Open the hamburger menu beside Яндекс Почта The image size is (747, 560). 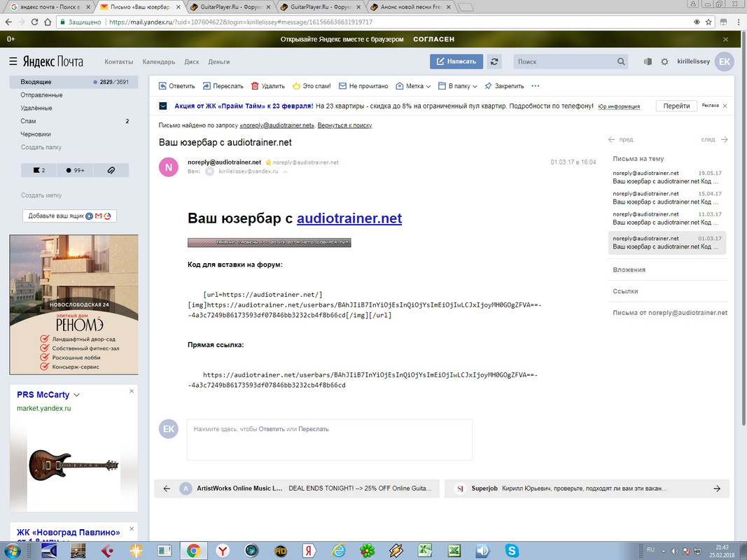(13, 62)
